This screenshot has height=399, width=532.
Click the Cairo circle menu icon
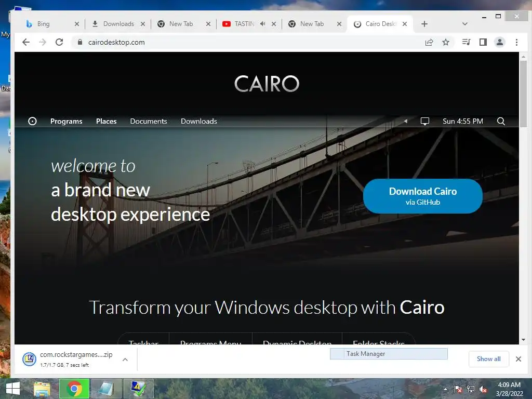click(x=32, y=121)
